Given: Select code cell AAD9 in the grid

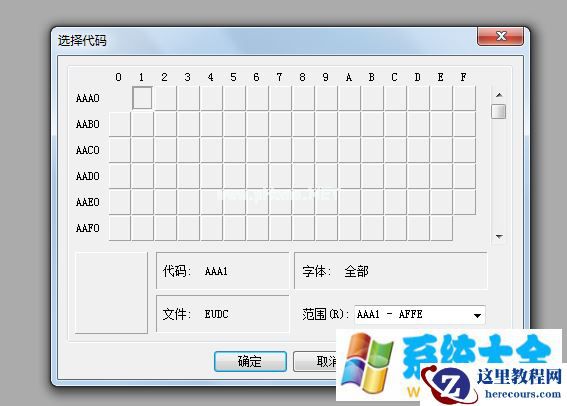Looking at the screenshot, I should [x=326, y=176].
